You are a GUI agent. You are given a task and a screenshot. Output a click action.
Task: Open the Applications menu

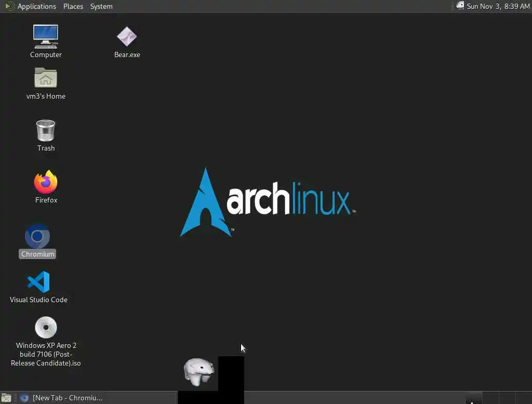[31, 6]
